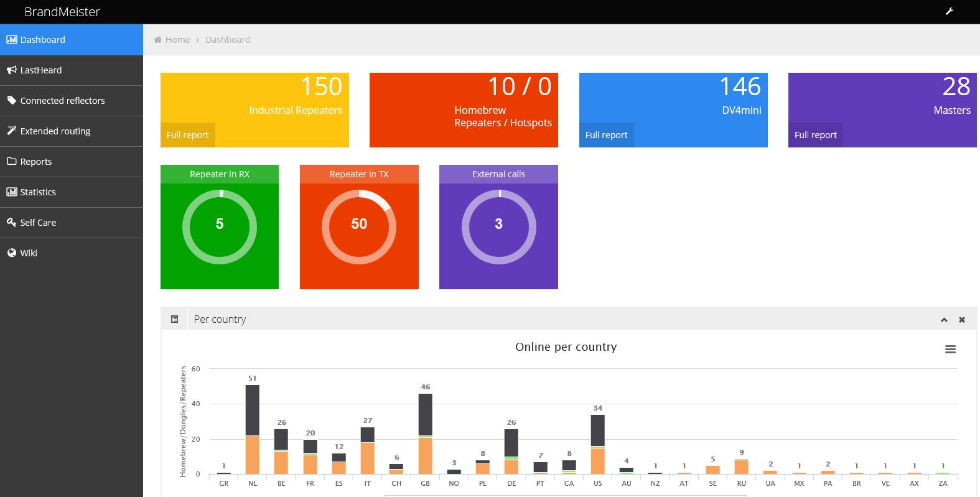This screenshot has height=497, width=980.
Task: Click the Statistics chart icon
Action: click(x=11, y=192)
